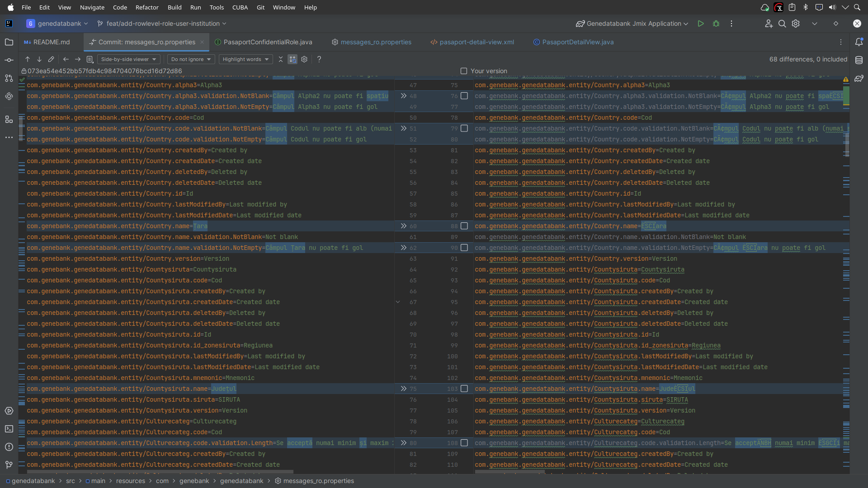Screen dimensions: 868x488
Task: Open Database tool window icon
Action: click(x=859, y=60)
